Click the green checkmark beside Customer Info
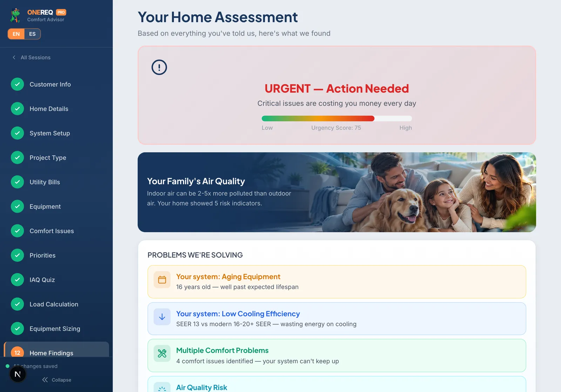Image resolution: width=561 pixels, height=392 pixels. click(x=18, y=84)
